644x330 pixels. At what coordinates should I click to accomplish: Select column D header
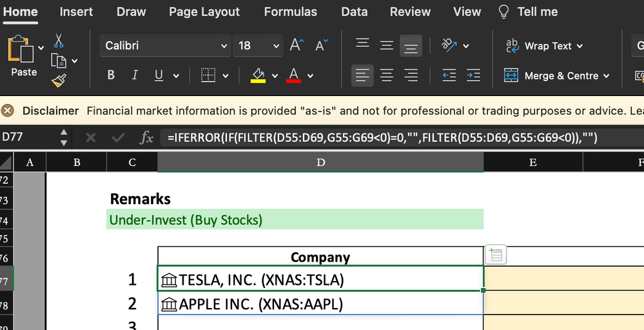320,162
